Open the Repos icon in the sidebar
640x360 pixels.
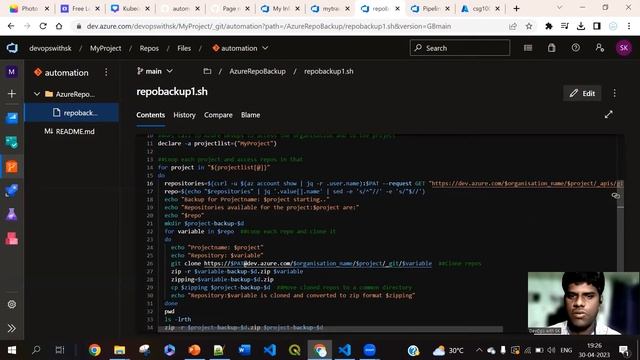[11, 167]
